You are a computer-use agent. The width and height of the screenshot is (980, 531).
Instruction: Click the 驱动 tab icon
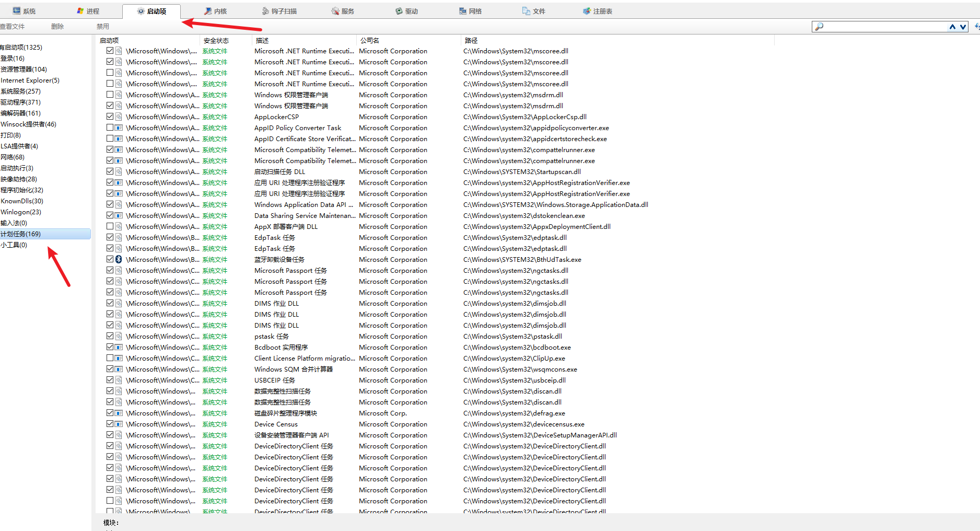[x=399, y=11]
